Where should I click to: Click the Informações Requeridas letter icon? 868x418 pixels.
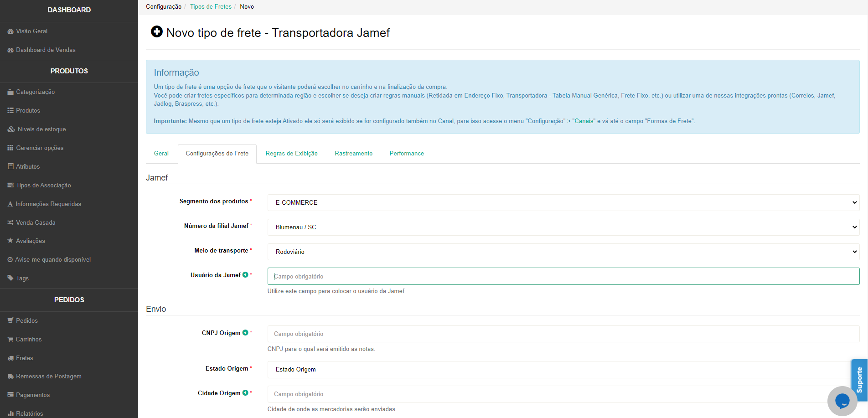click(10, 204)
